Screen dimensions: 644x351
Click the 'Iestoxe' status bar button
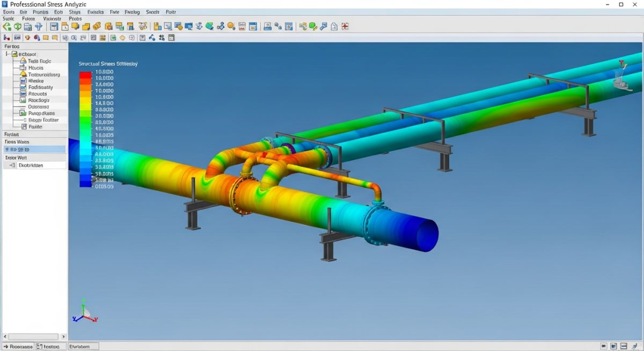[x=51, y=347]
